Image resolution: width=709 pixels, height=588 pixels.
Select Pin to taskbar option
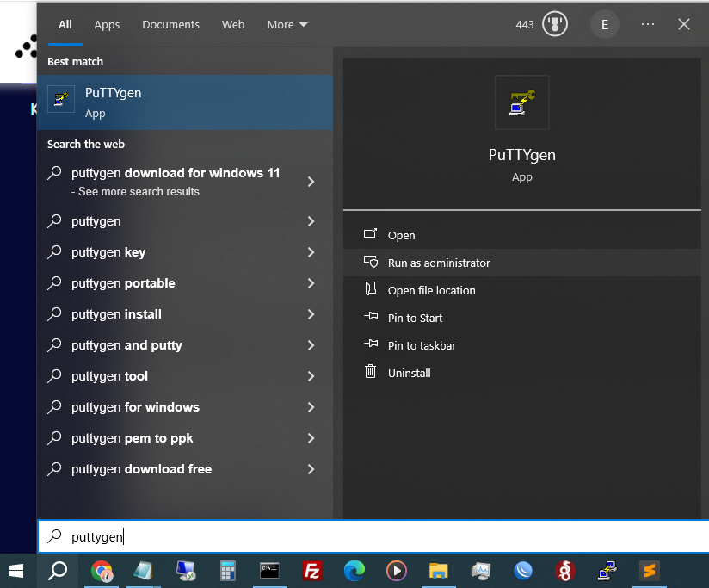[422, 345]
